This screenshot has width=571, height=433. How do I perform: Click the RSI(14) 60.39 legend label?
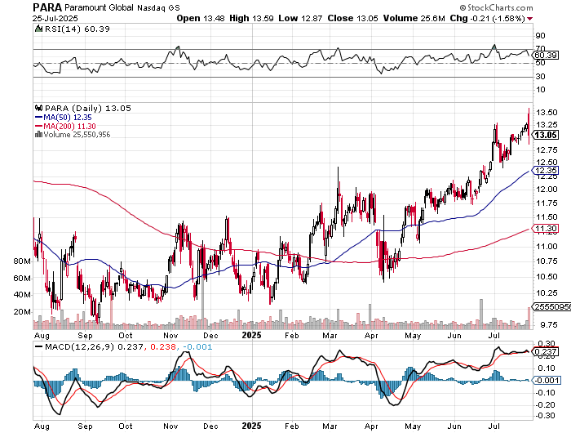click(x=77, y=29)
